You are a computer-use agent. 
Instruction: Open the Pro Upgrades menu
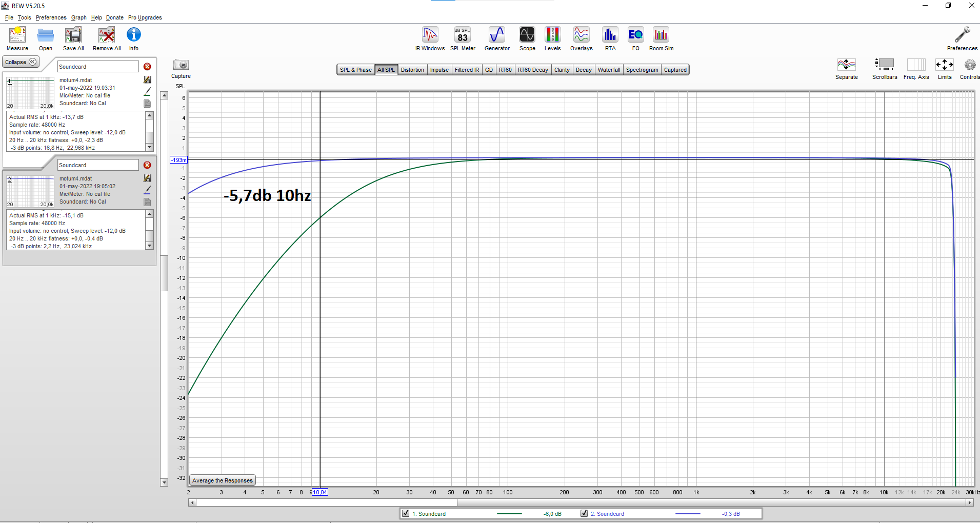click(145, 17)
